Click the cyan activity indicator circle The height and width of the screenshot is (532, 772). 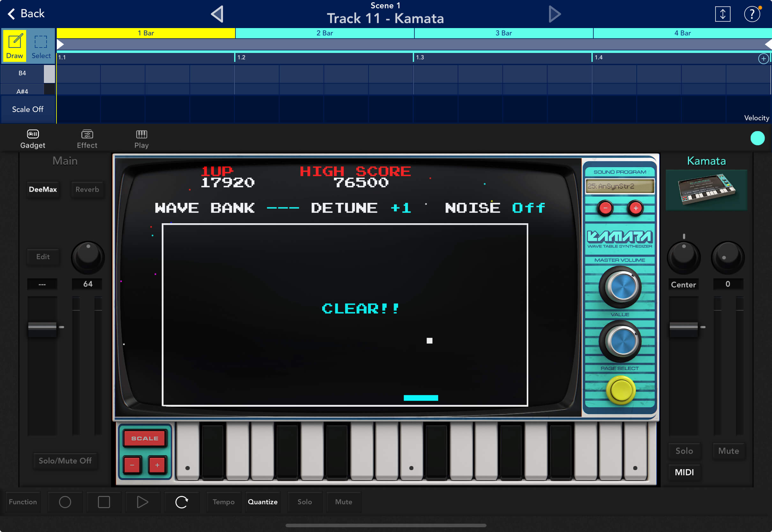pos(757,138)
